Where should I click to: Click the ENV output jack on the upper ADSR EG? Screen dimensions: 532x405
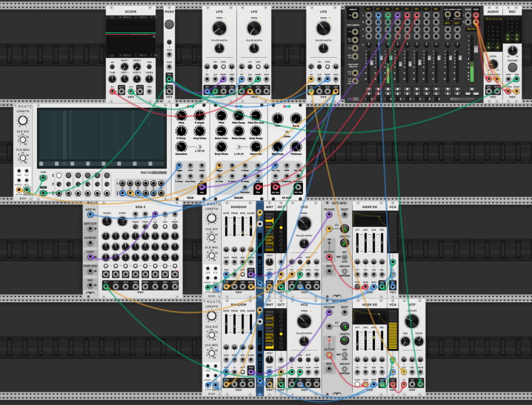pyautogui.click(x=382, y=287)
